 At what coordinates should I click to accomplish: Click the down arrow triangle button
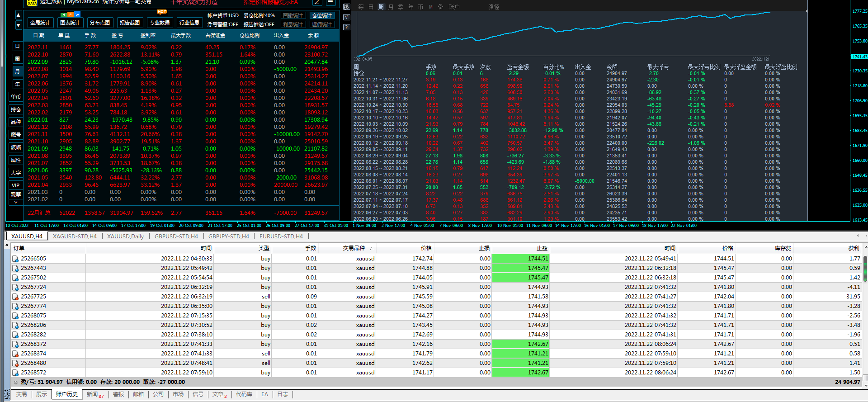(18, 25)
